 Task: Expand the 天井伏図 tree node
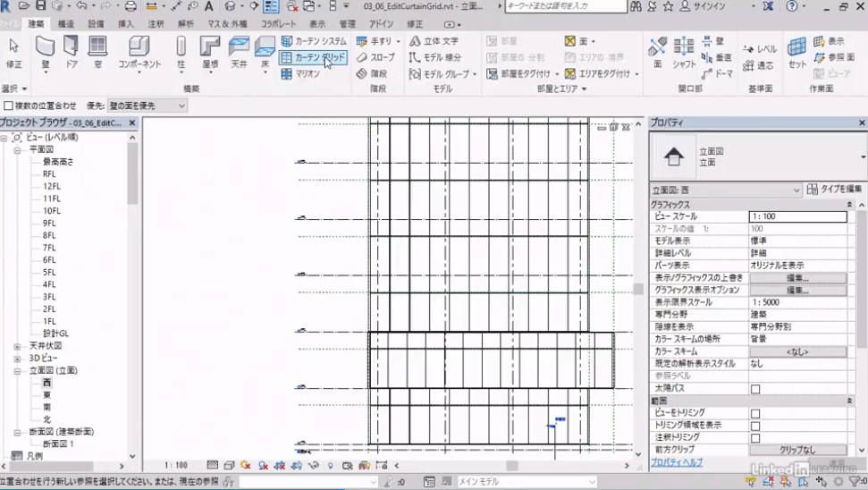pos(17,346)
